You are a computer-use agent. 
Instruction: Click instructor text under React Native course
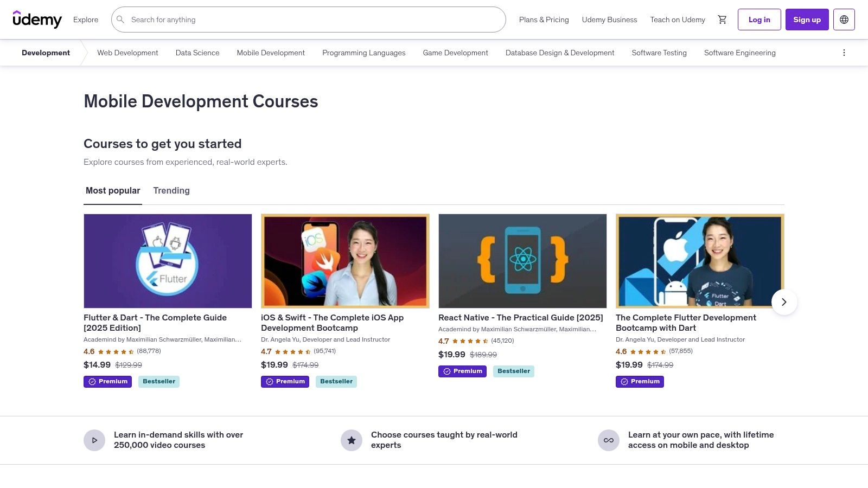point(517,329)
